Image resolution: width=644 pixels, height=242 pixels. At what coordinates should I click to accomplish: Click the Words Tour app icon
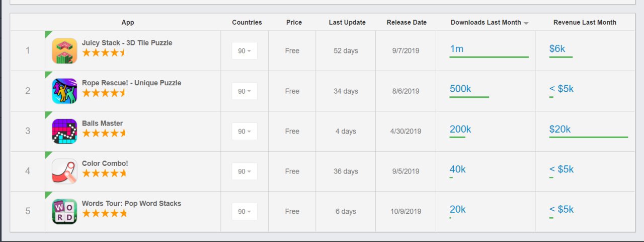(64, 211)
